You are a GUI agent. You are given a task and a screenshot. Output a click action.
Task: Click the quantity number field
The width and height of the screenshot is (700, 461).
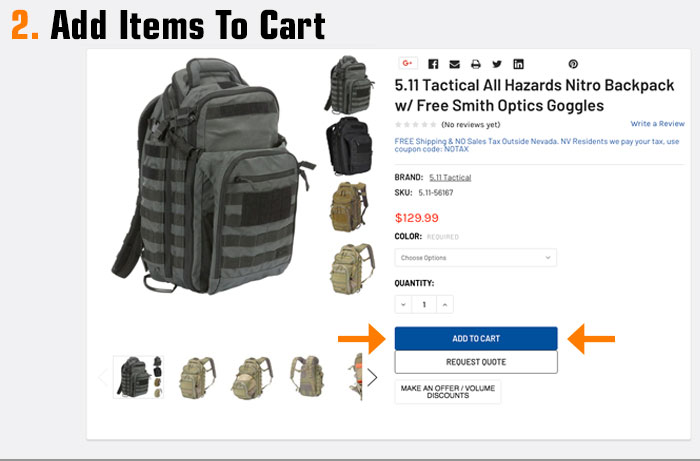click(424, 304)
